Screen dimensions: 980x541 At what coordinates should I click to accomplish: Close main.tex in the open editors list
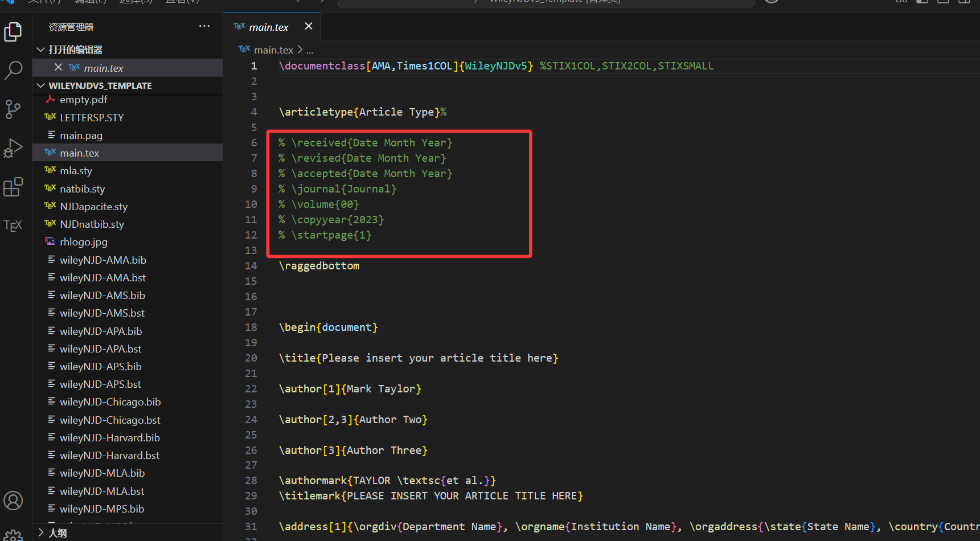coord(58,67)
